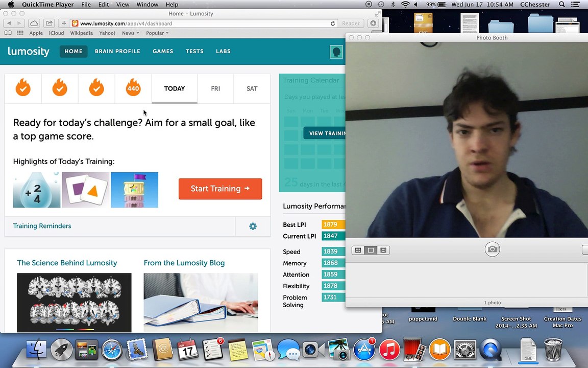The width and height of the screenshot is (588, 368).
Task: Click the Memory score 1868
Action: coord(333,263)
